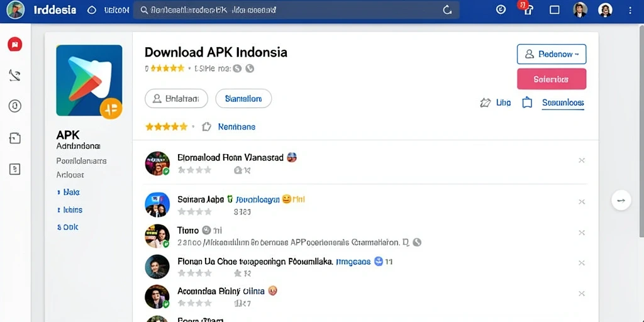Open the Uelcot menu item
The width and height of the screenshot is (644, 322).
coord(116,10)
